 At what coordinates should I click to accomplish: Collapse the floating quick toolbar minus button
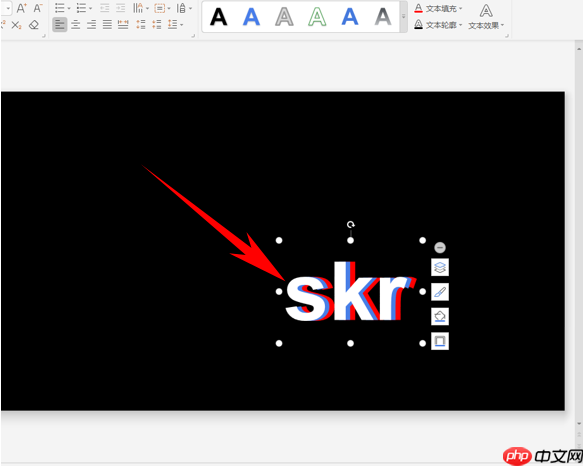[x=440, y=247]
